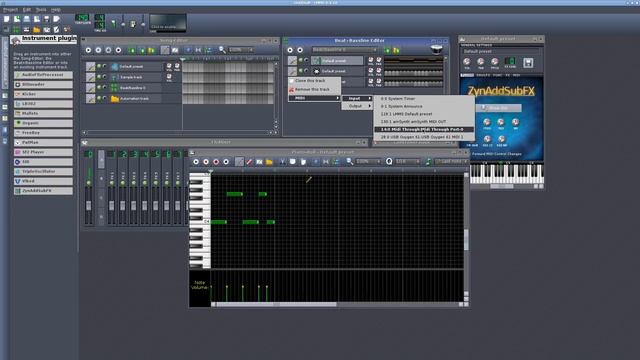Stop playback in Beat+Bassline Editor
Screen dimensions: 640x360
(x=300, y=50)
